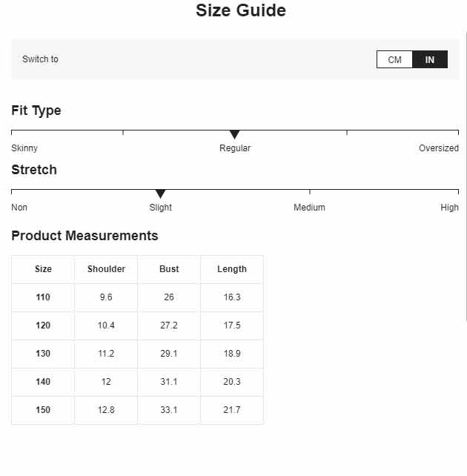Click the Bust column header
Image resolution: width=467 pixels, height=476 pixels.
pyautogui.click(x=169, y=269)
